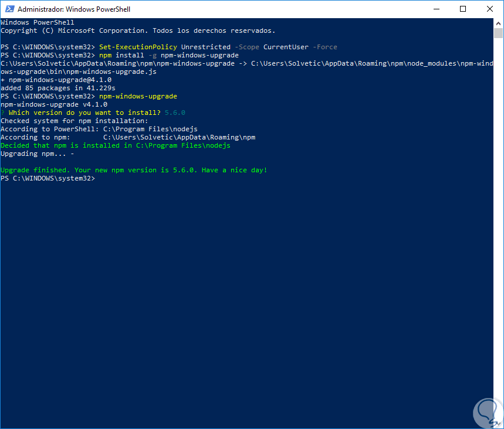The width and height of the screenshot is (504, 429).
Task: Click the vertical scrollbar thumb
Action: pyautogui.click(x=498, y=33)
